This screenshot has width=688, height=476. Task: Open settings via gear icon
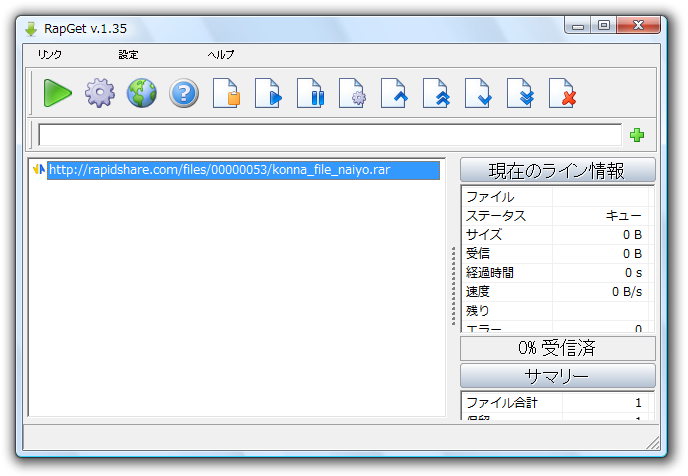(100, 93)
